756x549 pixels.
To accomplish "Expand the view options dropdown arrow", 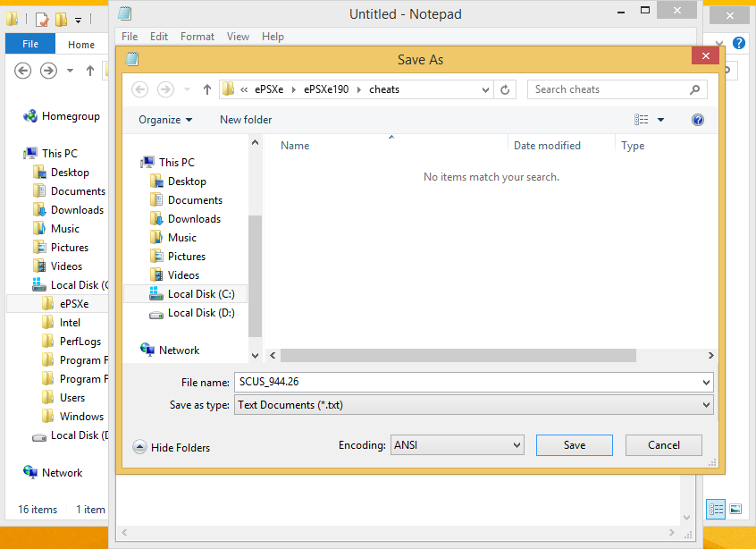I will coord(659,119).
